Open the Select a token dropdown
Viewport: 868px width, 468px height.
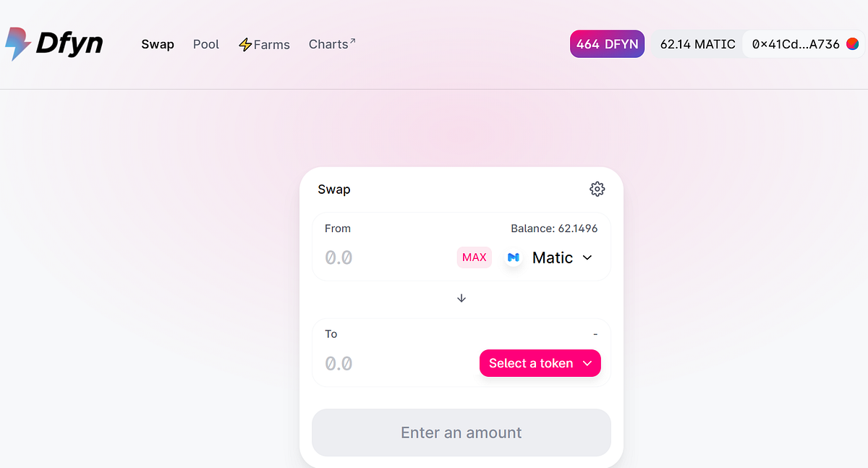click(x=540, y=363)
